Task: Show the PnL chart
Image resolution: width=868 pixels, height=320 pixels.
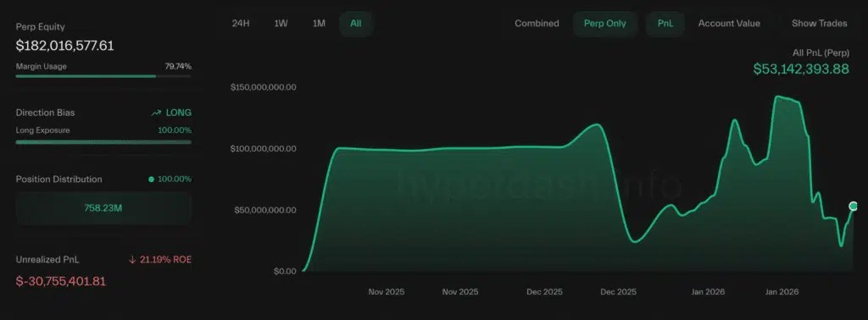Action: (665, 24)
